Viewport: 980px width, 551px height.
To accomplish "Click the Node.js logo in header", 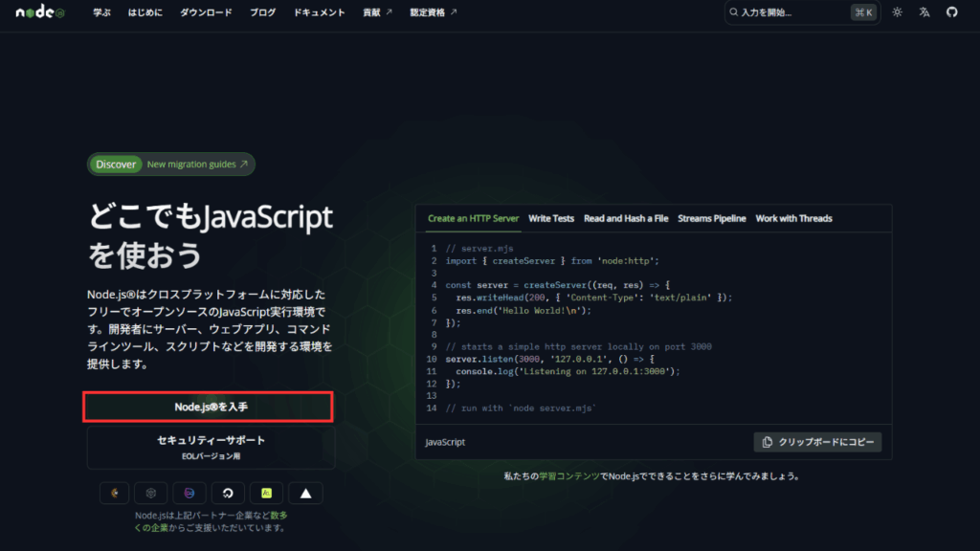I will click(x=39, y=12).
